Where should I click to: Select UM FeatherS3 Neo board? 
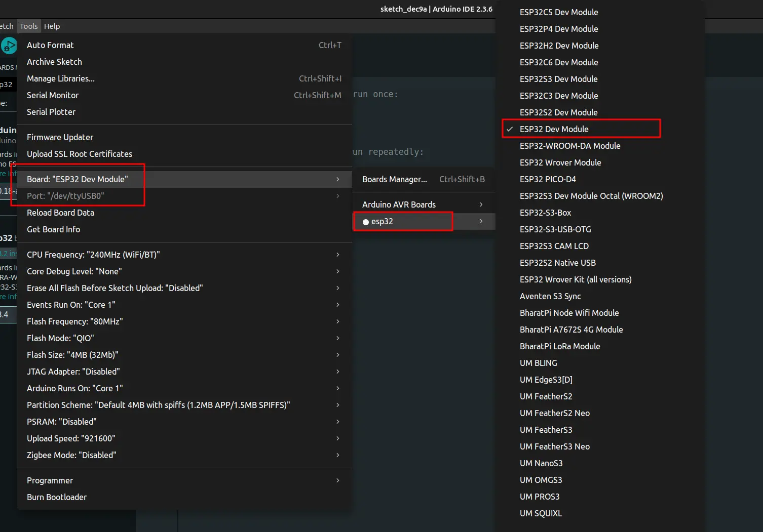point(600,446)
